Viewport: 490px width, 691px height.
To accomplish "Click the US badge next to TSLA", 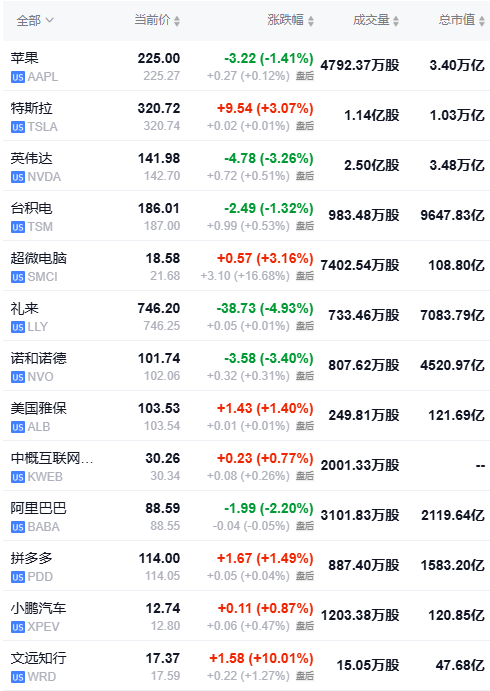I will [18, 127].
